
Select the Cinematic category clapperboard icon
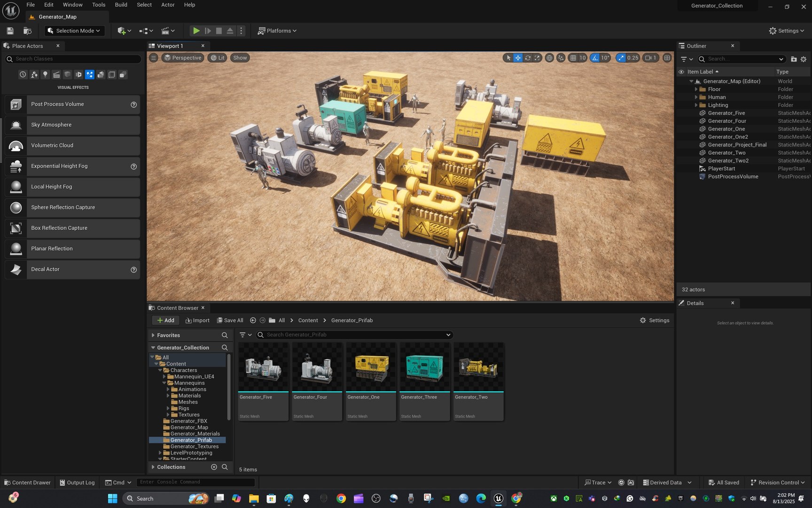(x=56, y=74)
